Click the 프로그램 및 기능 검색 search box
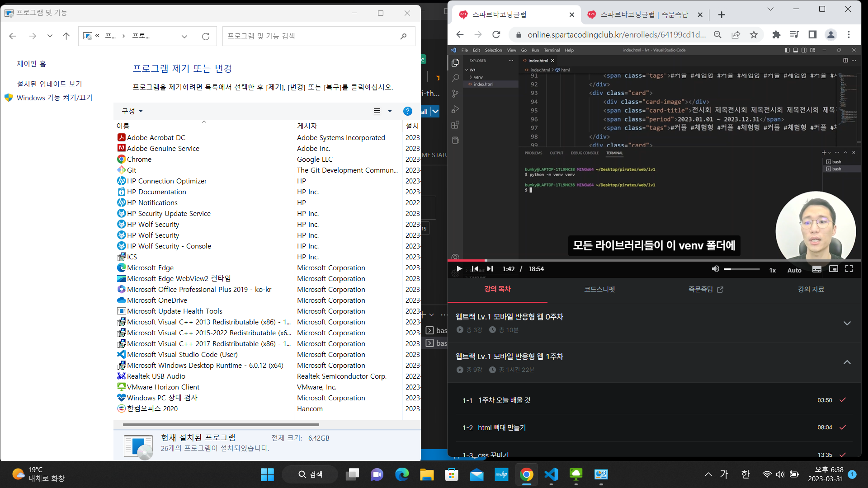Viewport: 868px width, 488px height. (319, 36)
